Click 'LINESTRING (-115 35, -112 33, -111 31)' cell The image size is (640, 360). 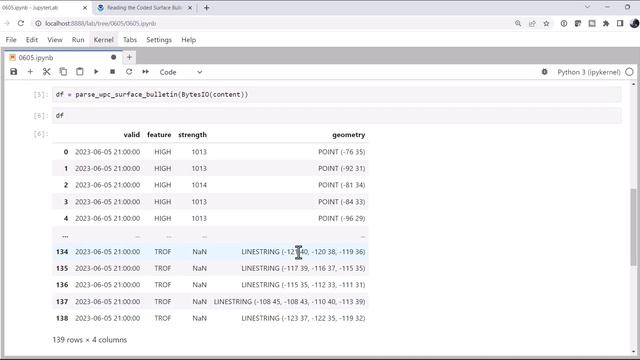[x=303, y=285]
